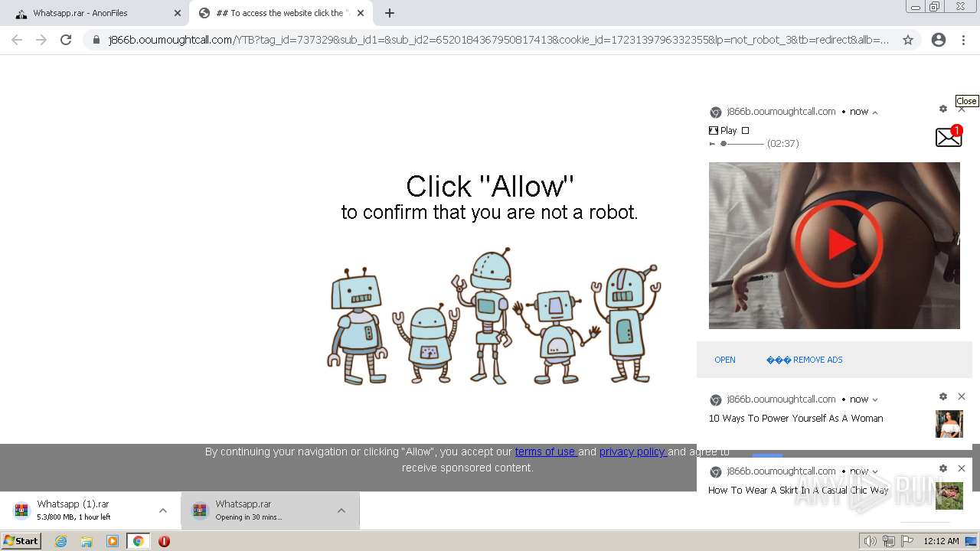Image resolution: width=980 pixels, height=551 pixels.
Task: Open options for Whatsapp.rar download
Action: [341, 510]
